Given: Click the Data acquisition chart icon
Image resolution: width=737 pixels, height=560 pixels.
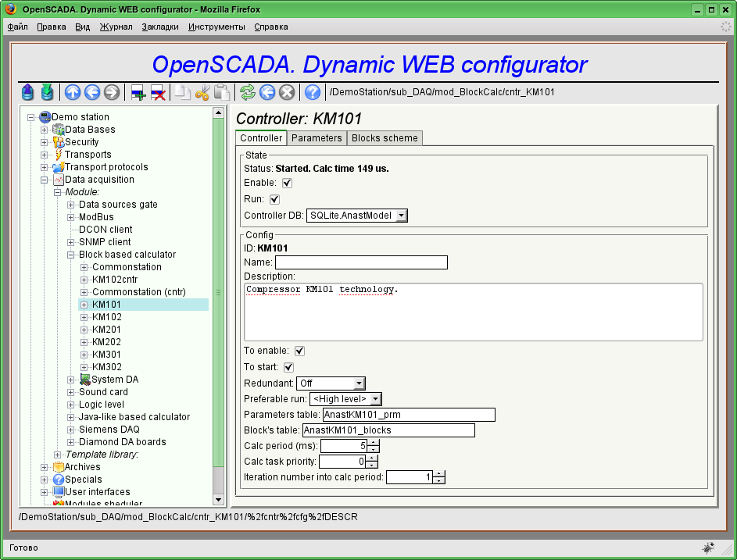Looking at the screenshot, I should [59, 180].
